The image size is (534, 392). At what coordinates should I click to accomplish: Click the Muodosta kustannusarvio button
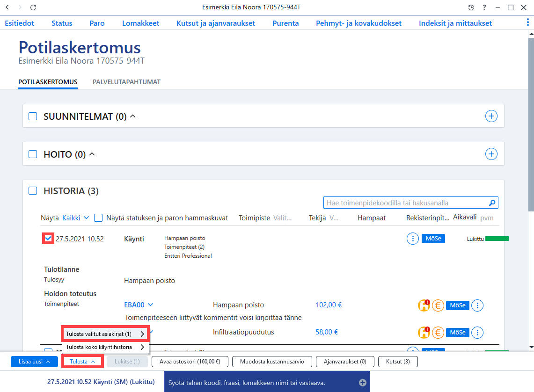click(x=272, y=362)
